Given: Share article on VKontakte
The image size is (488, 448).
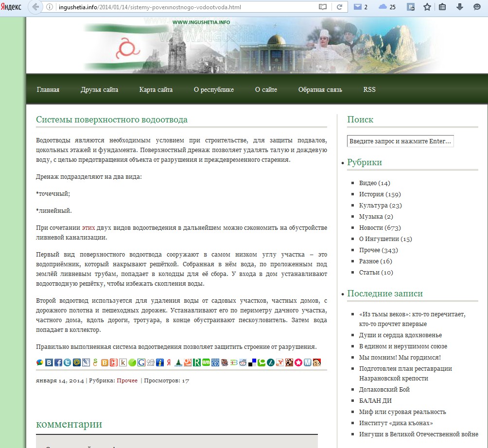Looking at the screenshot, I should pyautogui.click(x=49, y=362).
